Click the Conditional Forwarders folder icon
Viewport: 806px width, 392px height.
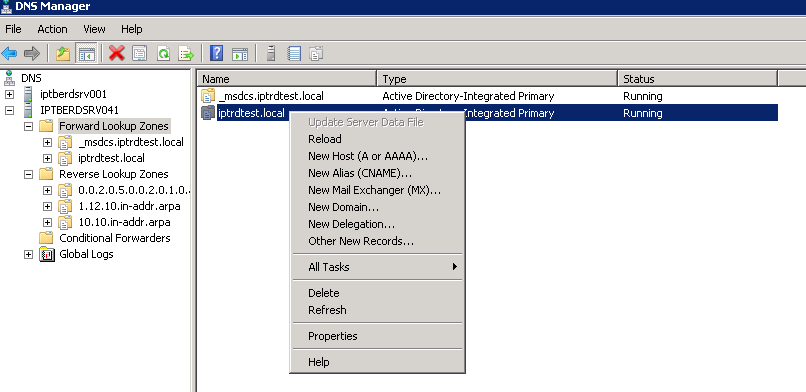point(46,238)
